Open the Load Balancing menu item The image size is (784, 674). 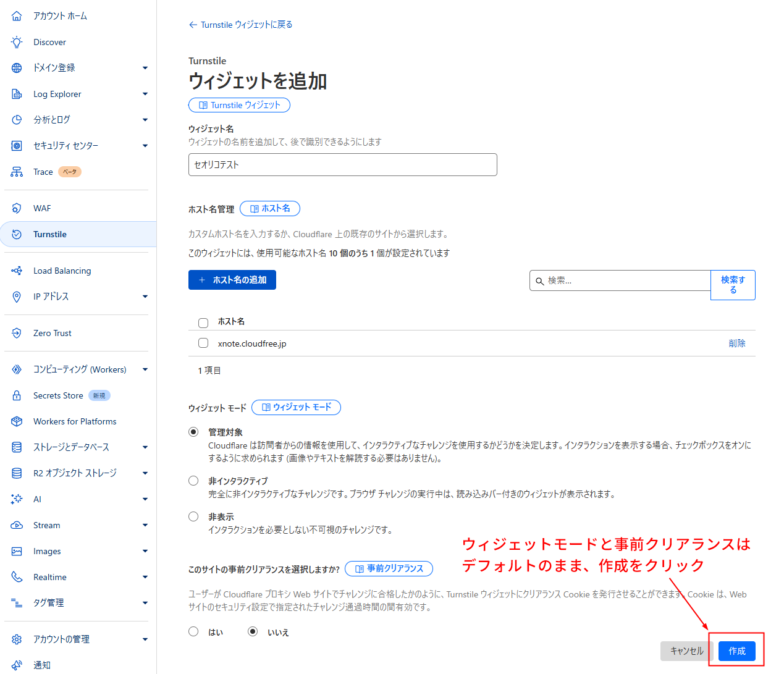62,271
